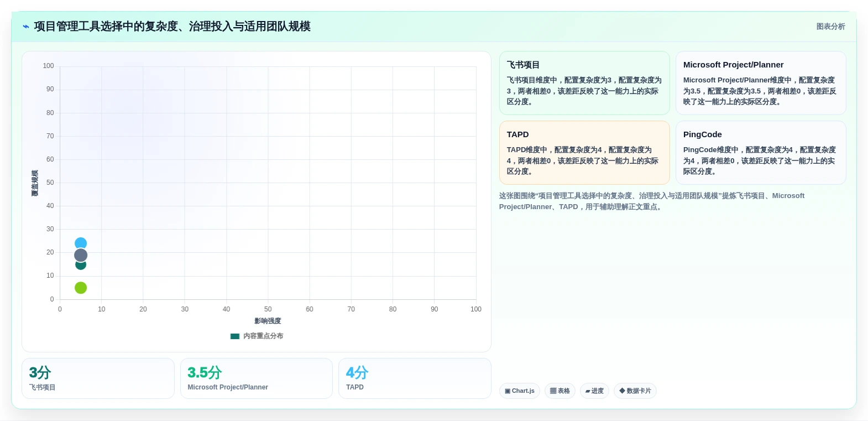
Task: Click the 4分 TAPD stat card
Action: click(x=415, y=378)
